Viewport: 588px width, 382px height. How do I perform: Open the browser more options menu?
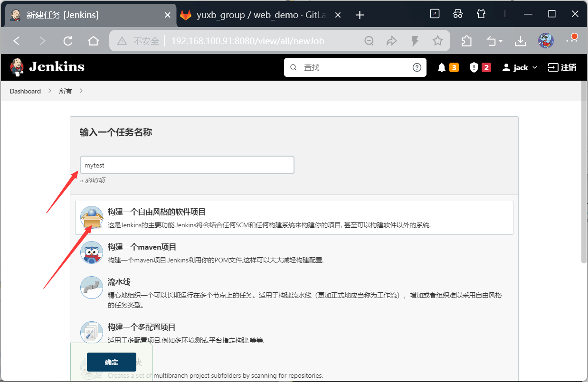(x=571, y=39)
